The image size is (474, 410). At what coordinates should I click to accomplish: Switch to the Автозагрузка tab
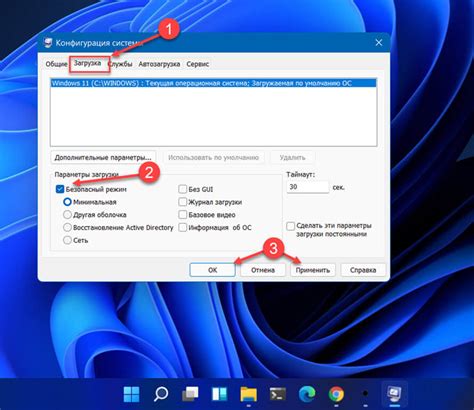pyautogui.click(x=159, y=64)
